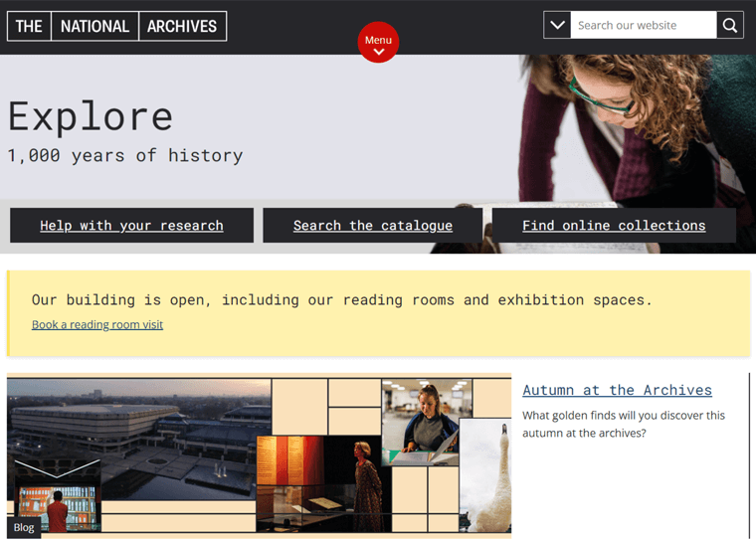This screenshot has width=756, height=542.
Task: Click the exhibition display image in collage
Action: (x=318, y=482)
